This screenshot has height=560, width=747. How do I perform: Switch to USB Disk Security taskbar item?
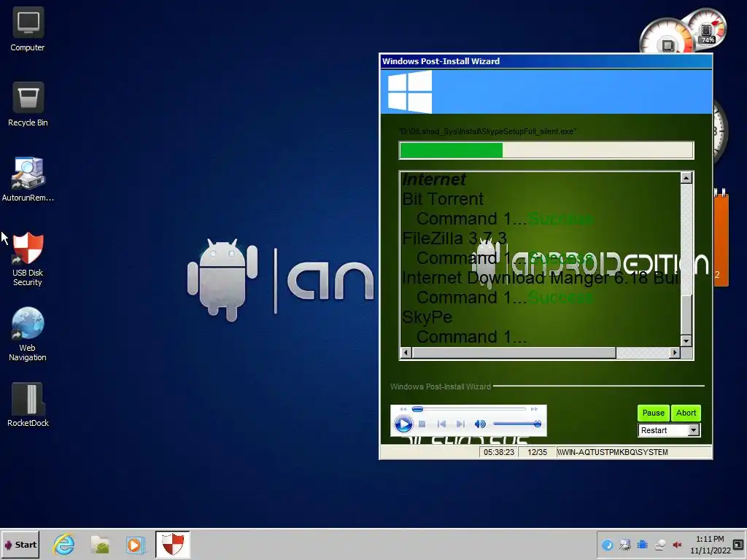pos(172,544)
